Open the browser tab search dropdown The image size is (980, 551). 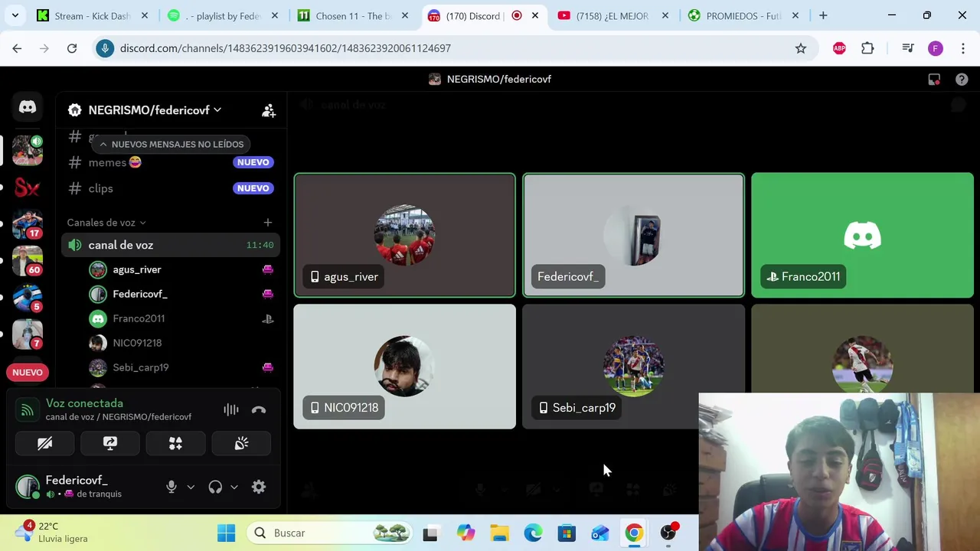[15, 15]
